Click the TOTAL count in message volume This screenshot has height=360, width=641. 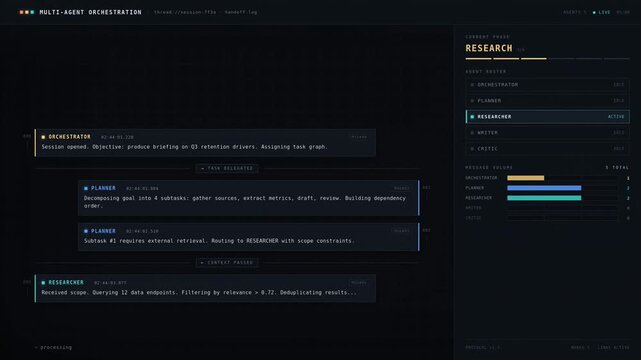pos(617,168)
